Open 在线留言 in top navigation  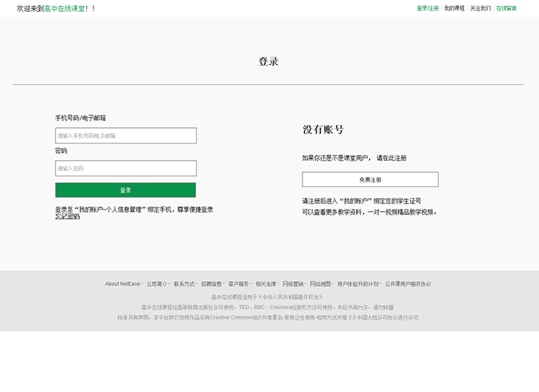click(506, 8)
